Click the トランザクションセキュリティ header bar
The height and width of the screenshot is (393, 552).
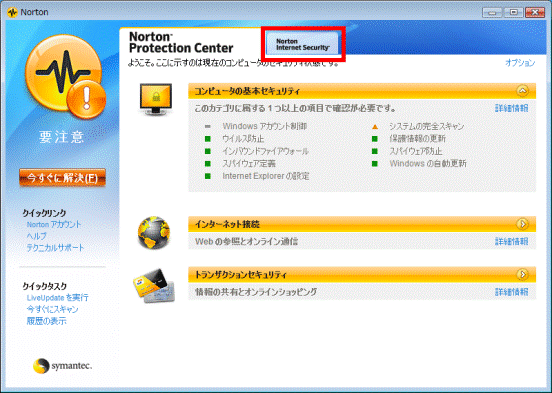coord(362,274)
